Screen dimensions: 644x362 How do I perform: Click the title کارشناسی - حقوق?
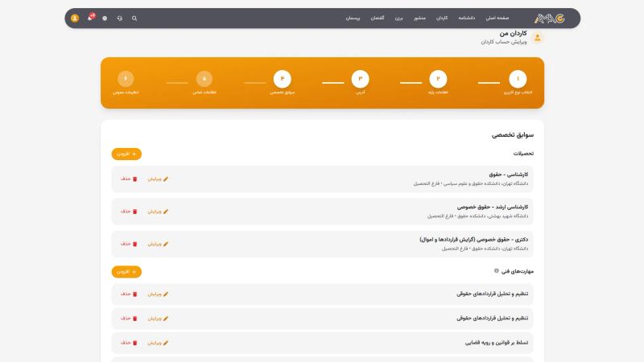pos(509,175)
